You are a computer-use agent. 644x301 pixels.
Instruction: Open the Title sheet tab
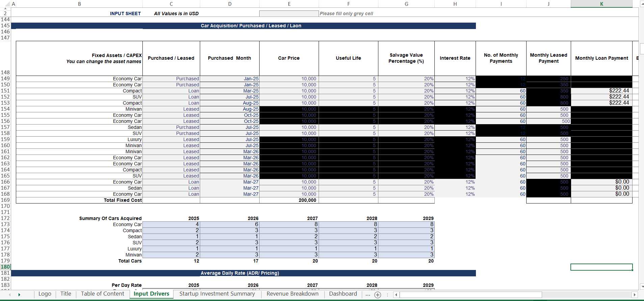[66, 294]
